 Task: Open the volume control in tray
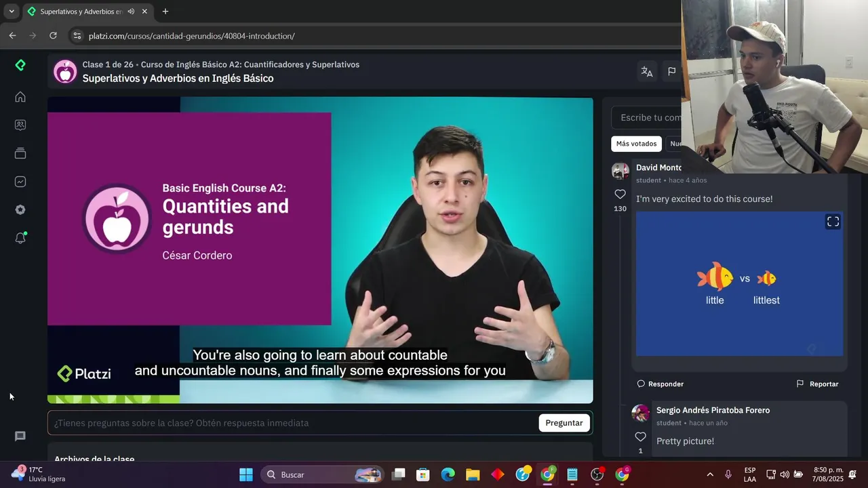point(785,474)
